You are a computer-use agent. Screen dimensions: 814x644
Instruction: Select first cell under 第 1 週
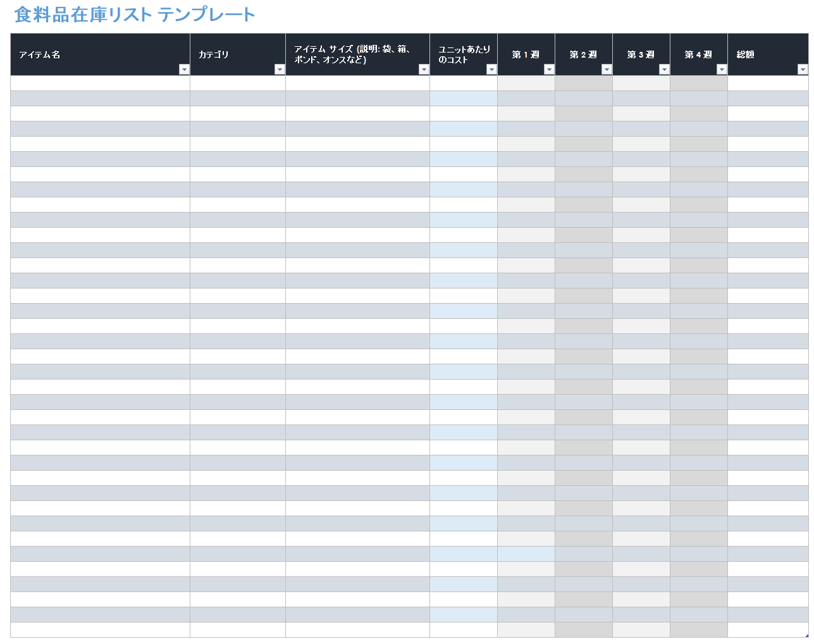coord(526,84)
